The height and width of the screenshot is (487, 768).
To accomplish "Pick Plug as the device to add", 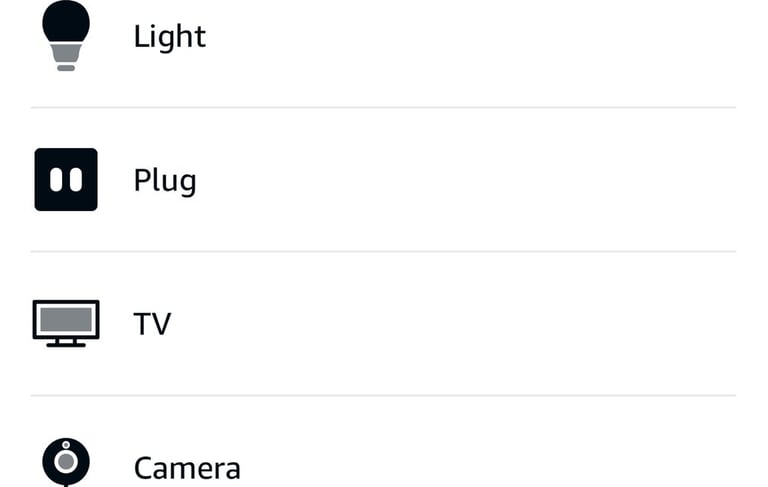I will pos(165,181).
